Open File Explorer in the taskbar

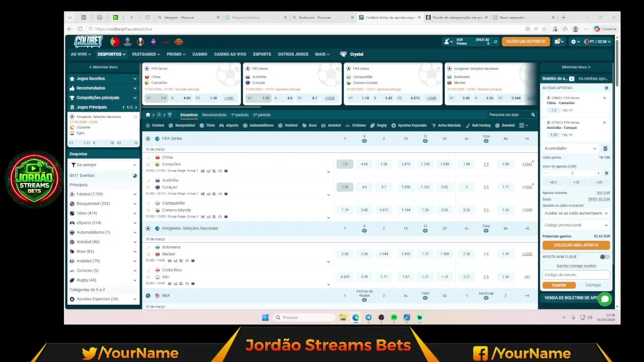(343, 317)
